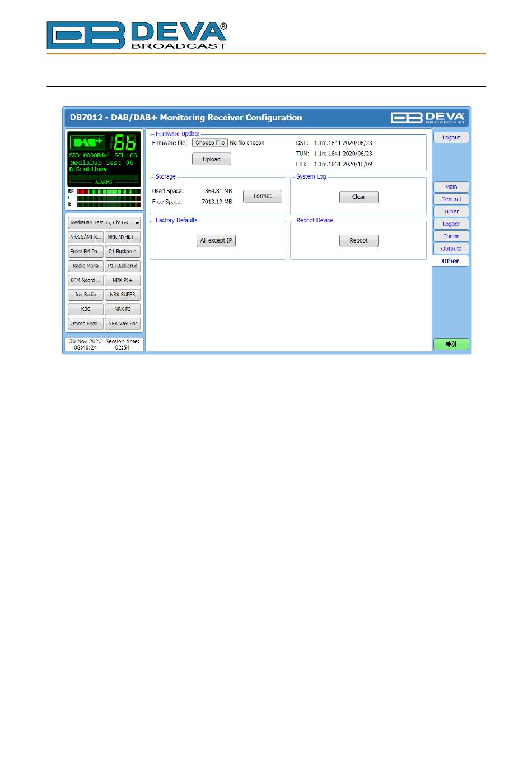This screenshot has width=532, height=758.
Task: Click the Used Space value 364.81 MB
Action: pyautogui.click(x=218, y=191)
